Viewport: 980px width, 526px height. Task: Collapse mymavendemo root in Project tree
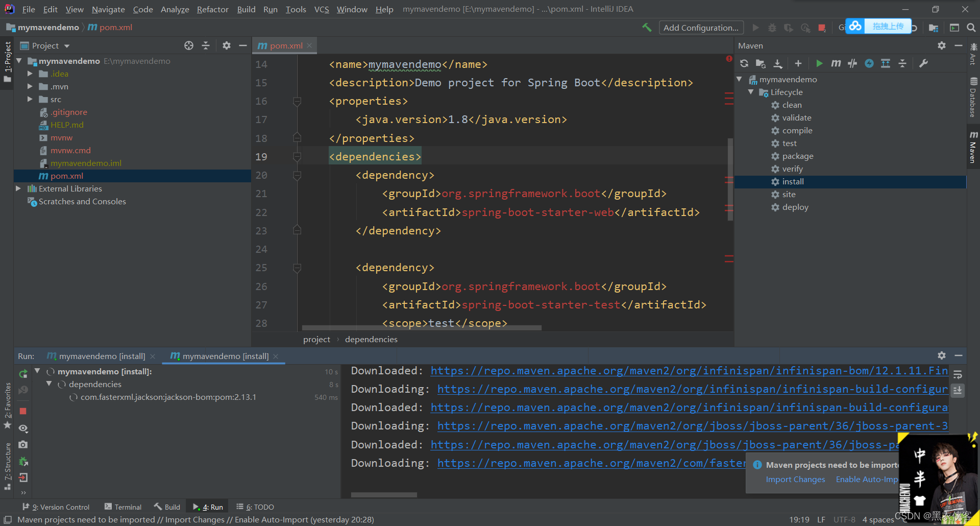[19, 61]
